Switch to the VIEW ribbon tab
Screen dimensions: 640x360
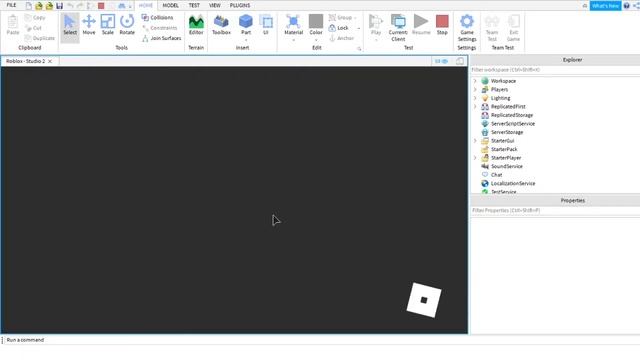[215, 5]
